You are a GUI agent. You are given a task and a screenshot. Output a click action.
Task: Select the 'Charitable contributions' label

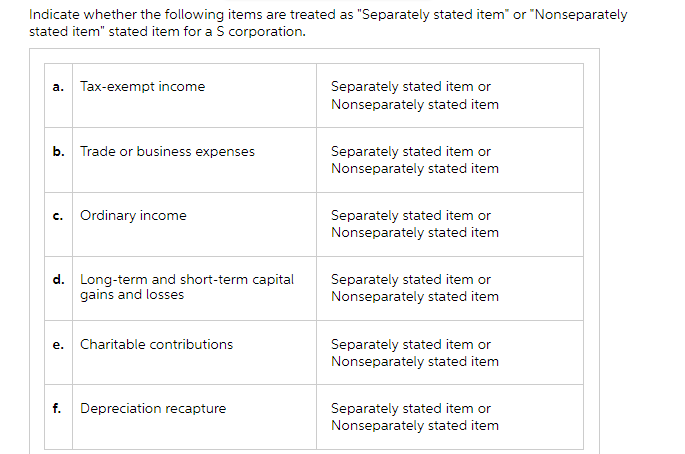click(x=156, y=345)
